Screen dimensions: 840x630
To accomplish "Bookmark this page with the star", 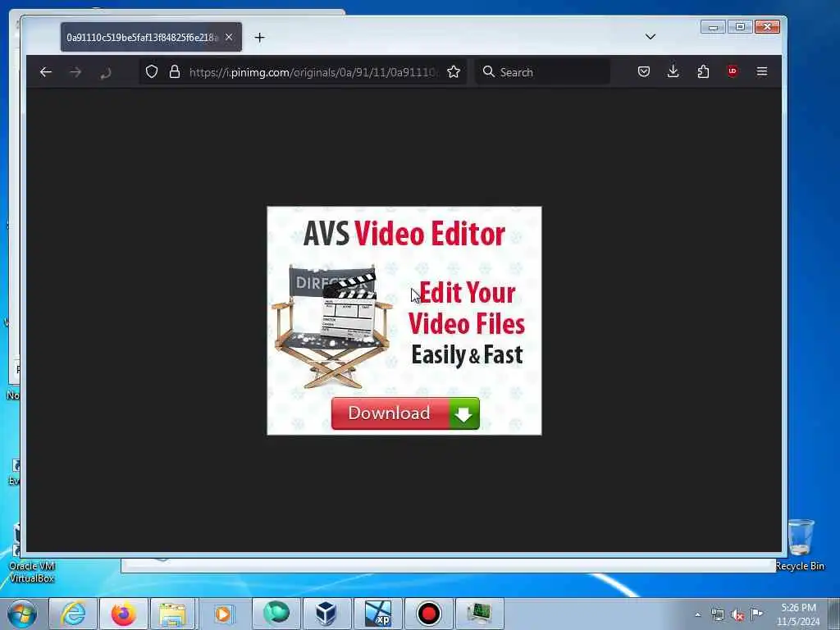I will (454, 72).
